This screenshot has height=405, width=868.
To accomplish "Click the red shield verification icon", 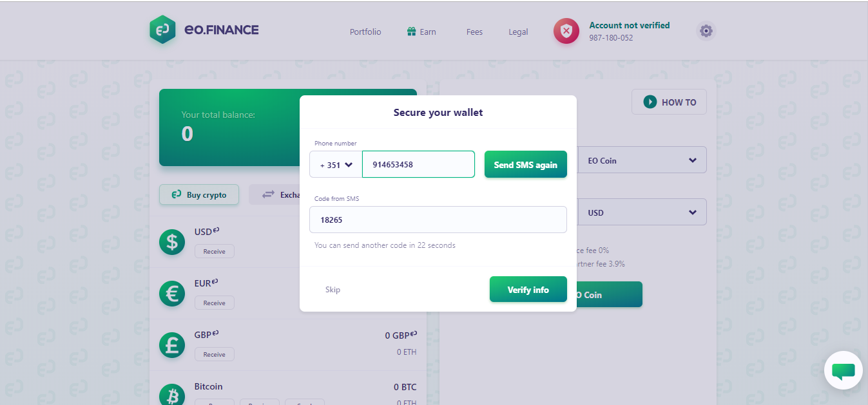I will click(x=566, y=31).
